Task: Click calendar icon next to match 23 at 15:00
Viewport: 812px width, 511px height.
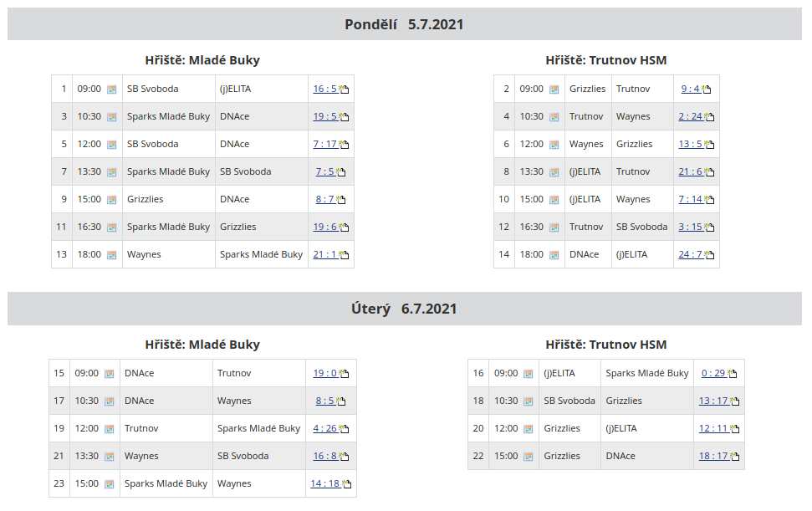Action: tap(109, 484)
